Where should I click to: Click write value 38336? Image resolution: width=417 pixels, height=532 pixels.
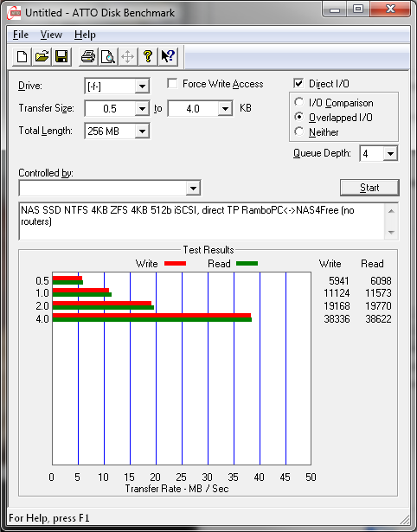point(337,318)
